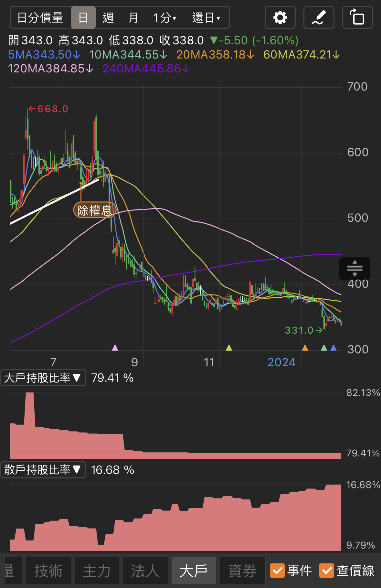Screen dimensions: 381x588
Task: Tap the 500 price axis label
Action: pyautogui.click(x=358, y=218)
